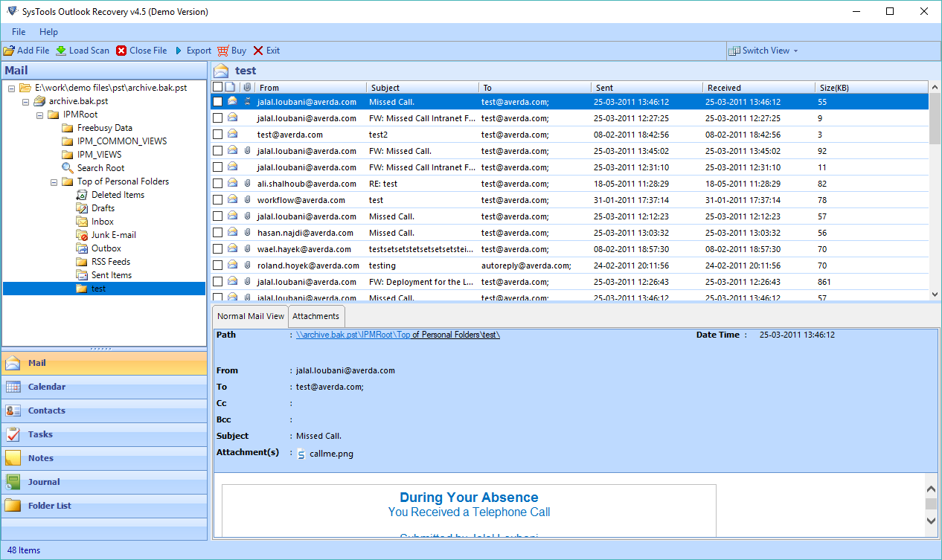Select the Outbox folder icon
Screen dimensions: 942x560
click(82, 248)
